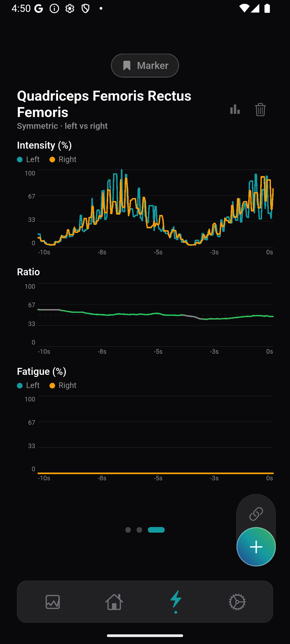290x644 pixels.
Task: Select the active teal page indicator
Action: pos(156,530)
